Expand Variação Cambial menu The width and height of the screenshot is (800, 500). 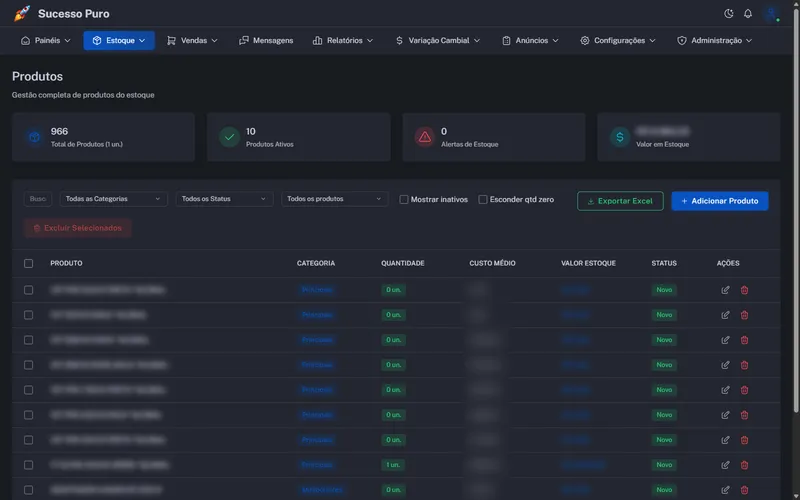(x=438, y=40)
